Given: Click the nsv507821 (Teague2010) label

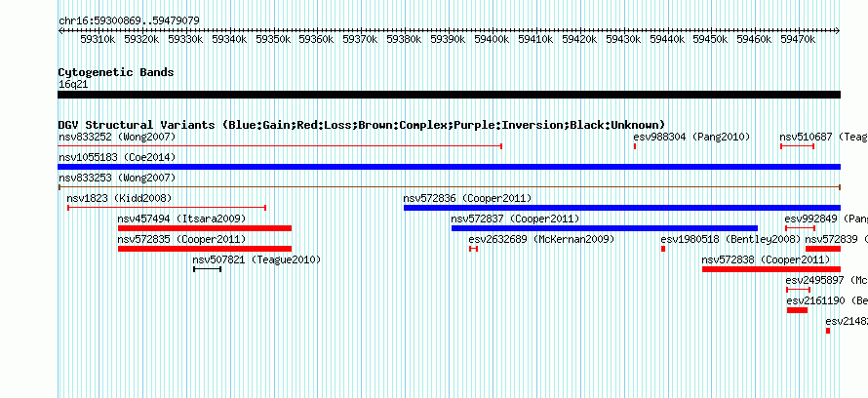Looking at the screenshot, I should pos(256,259).
